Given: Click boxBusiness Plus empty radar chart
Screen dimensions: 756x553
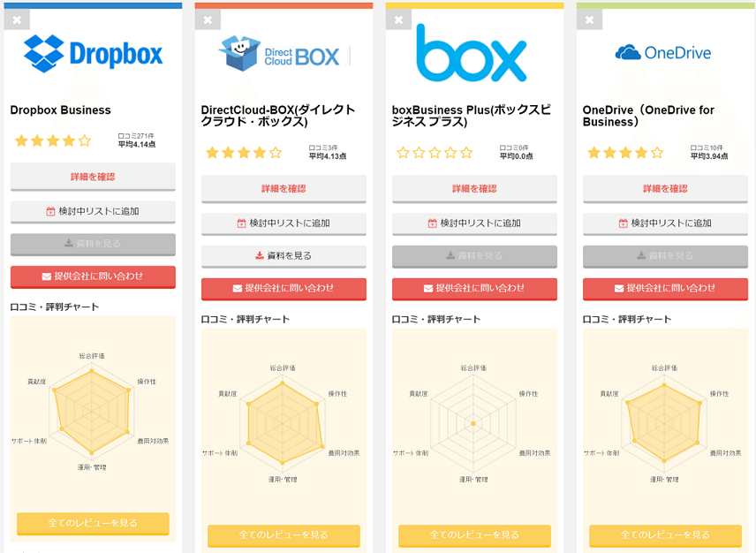Looking at the screenshot, I should point(473,423).
